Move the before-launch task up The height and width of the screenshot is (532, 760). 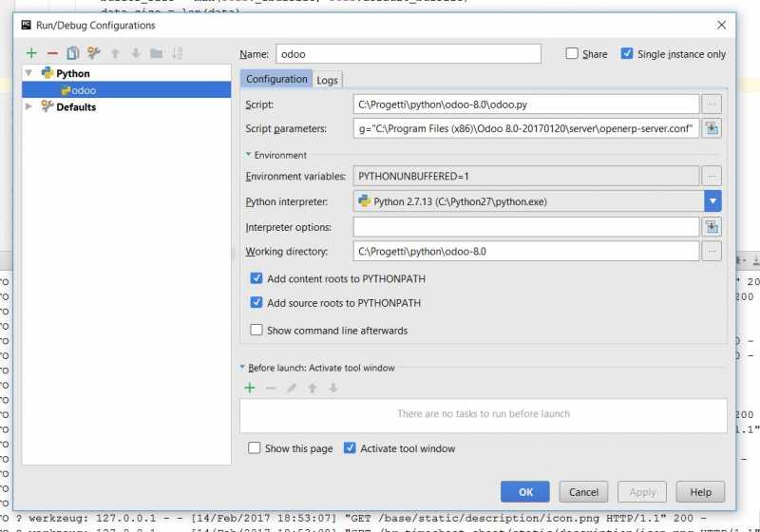pyautogui.click(x=313, y=388)
